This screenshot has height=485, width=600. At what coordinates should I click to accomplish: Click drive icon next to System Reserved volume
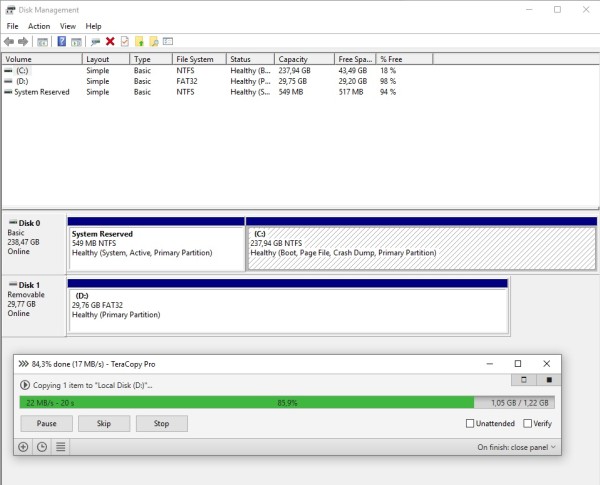[8, 92]
